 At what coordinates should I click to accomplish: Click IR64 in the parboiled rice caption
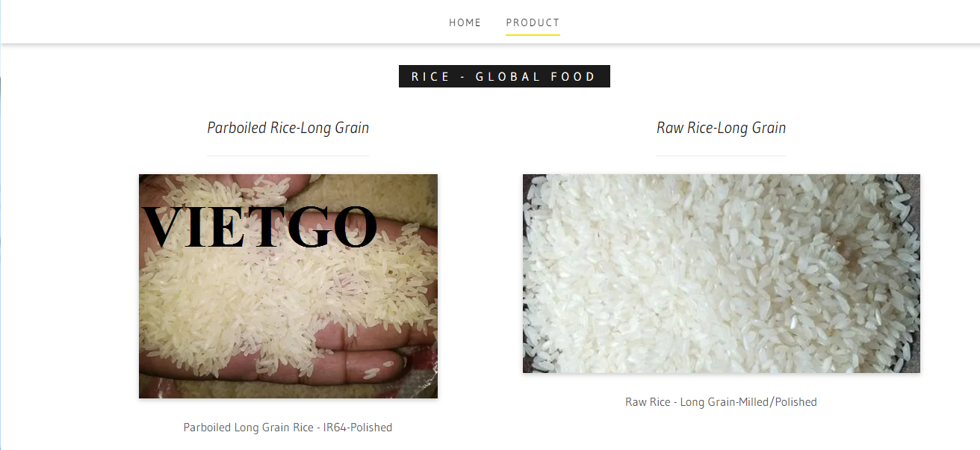pos(335,428)
